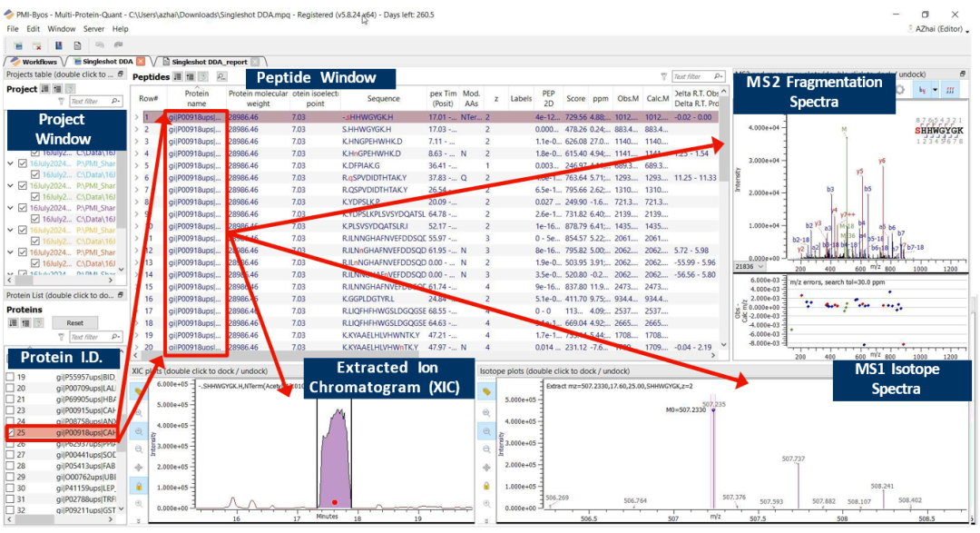Expand peptide row 19 in the table

[x=137, y=334]
